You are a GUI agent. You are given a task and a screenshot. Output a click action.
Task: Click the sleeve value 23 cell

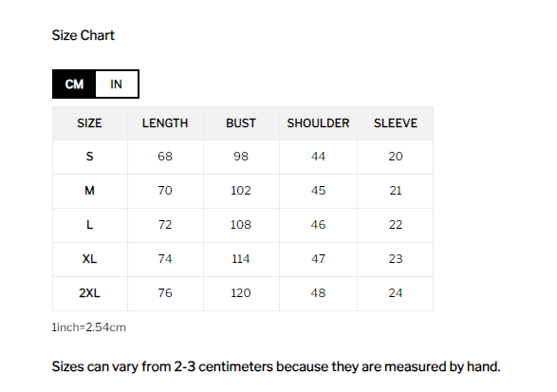coord(396,259)
